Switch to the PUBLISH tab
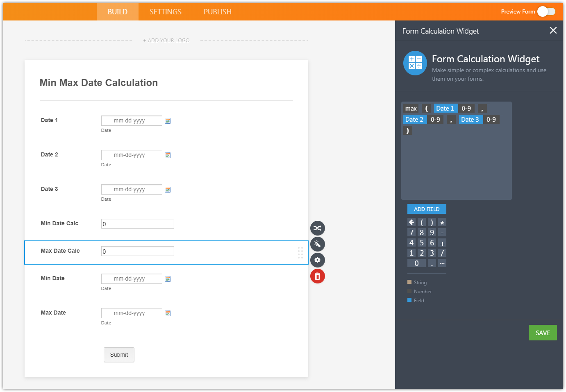This screenshot has height=392, width=566. (217, 12)
